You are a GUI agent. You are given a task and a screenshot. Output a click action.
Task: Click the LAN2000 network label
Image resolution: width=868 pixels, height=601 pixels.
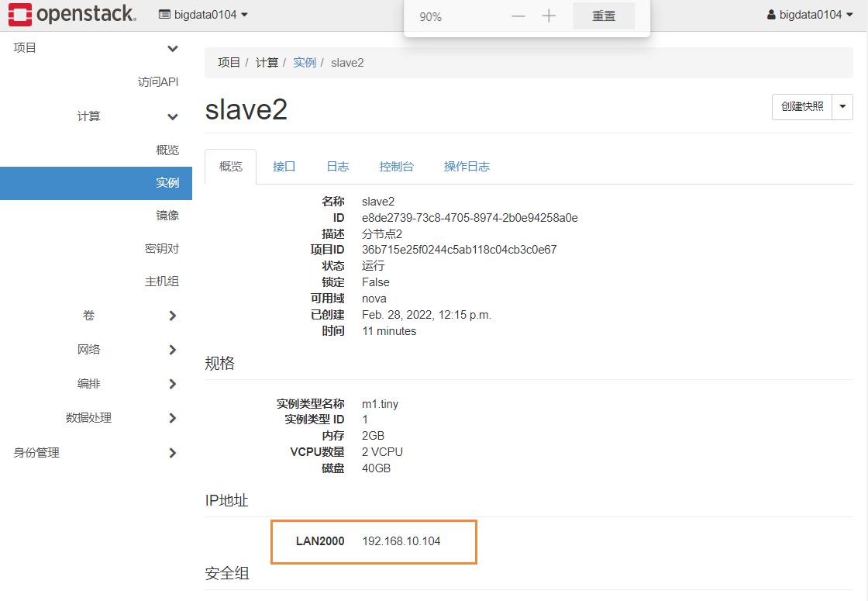coord(320,541)
